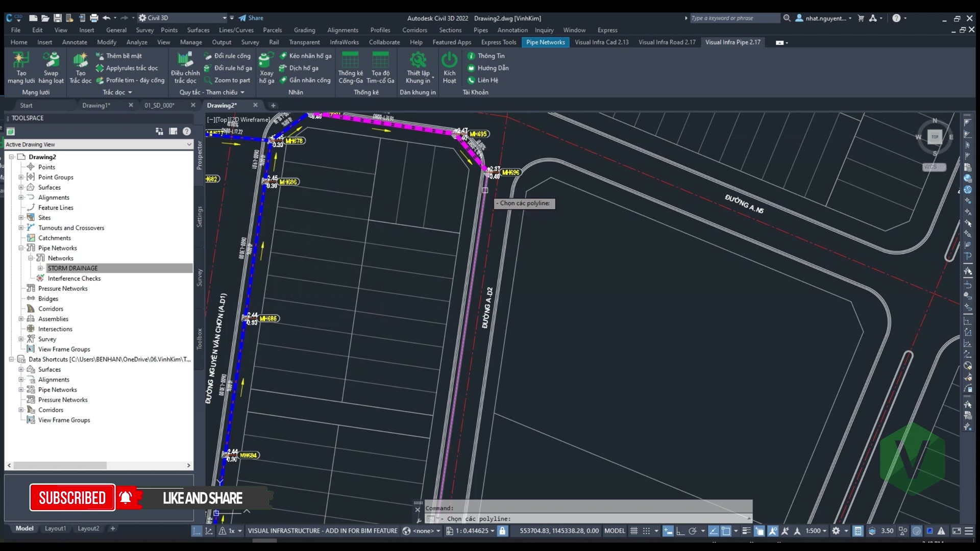Switch to the Drawing1* document tab

click(x=96, y=105)
